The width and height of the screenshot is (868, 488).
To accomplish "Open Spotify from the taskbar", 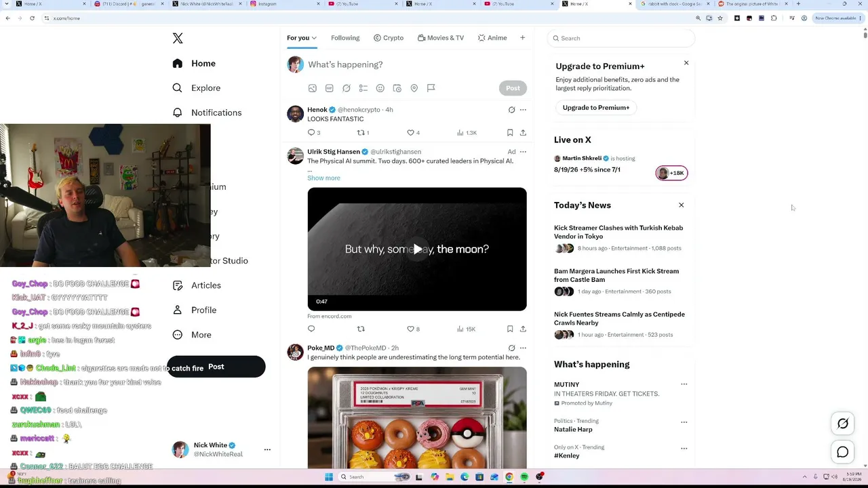I will (x=524, y=477).
